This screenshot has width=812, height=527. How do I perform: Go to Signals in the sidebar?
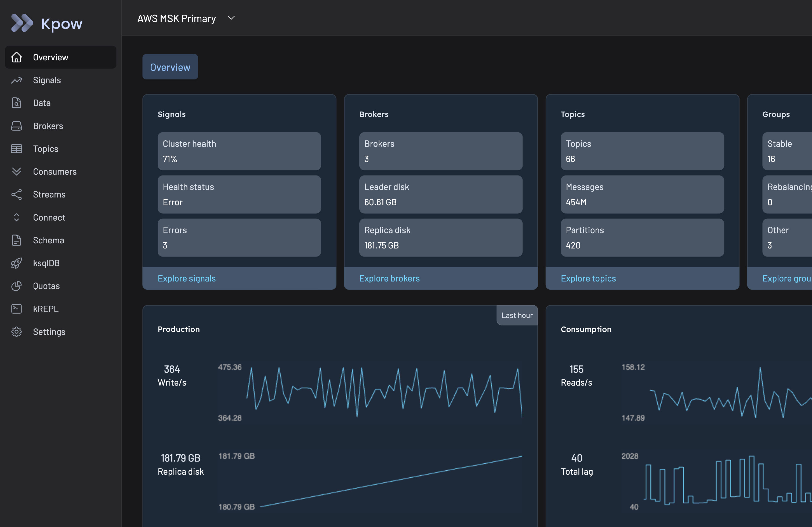(61, 80)
